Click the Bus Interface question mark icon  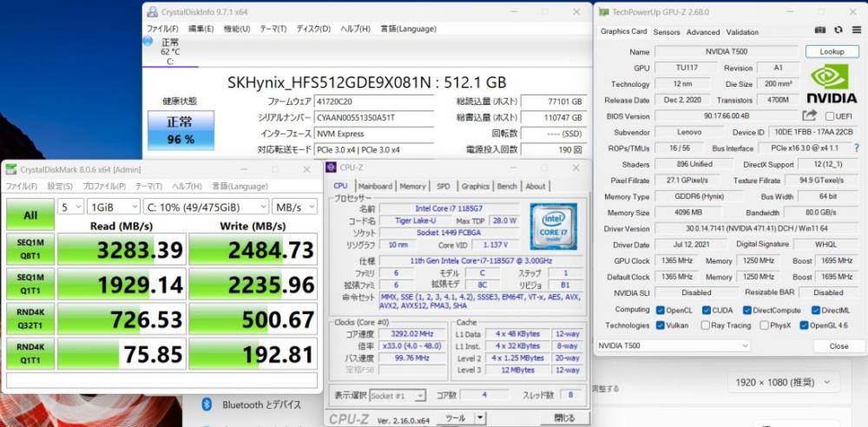(x=857, y=148)
